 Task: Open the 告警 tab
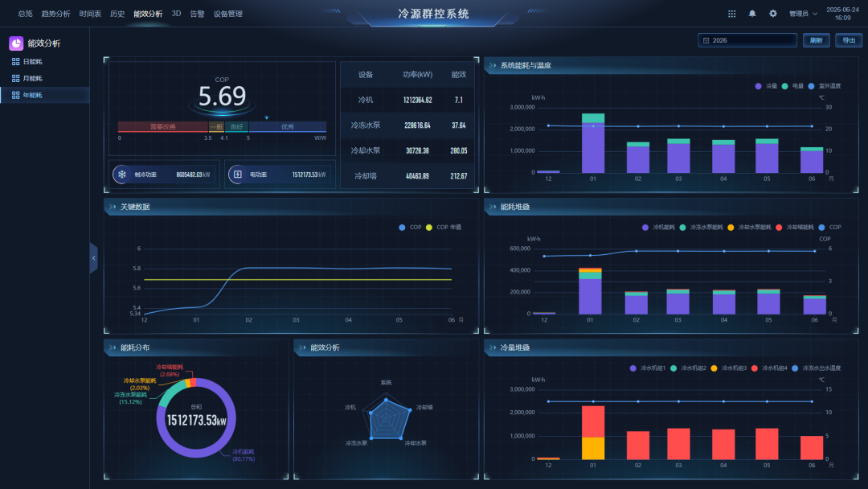pos(197,14)
